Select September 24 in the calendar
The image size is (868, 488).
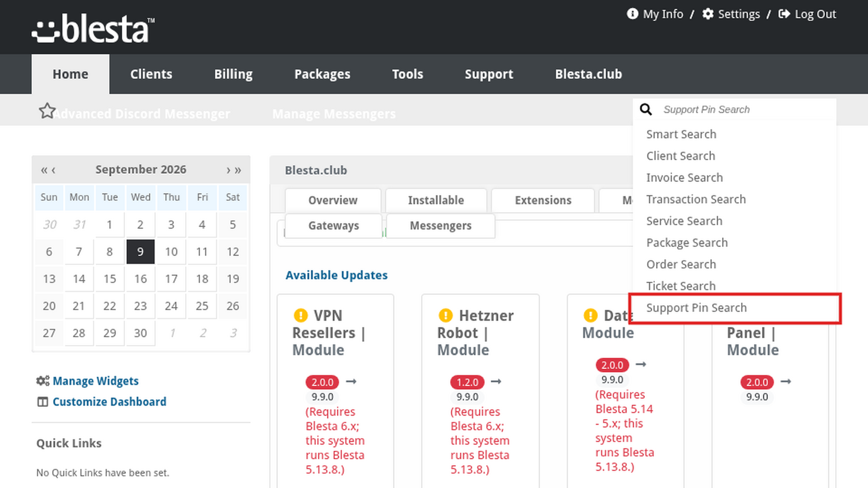[x=171, y=306]
